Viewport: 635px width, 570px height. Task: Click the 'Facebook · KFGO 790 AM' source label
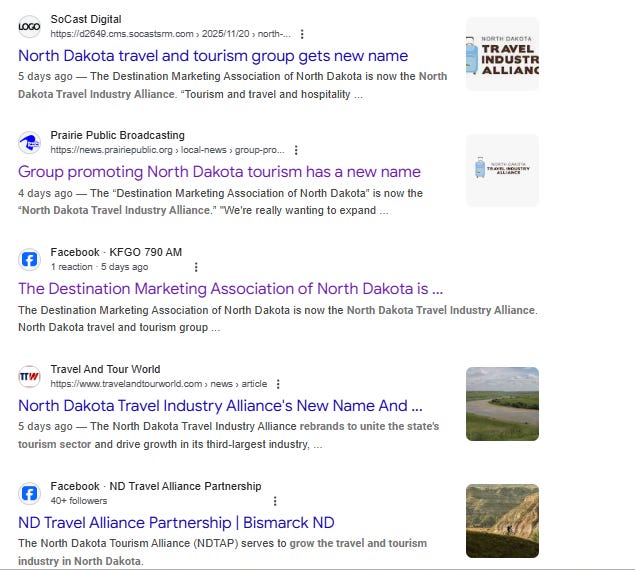pyautogui.click(x=116, y=252)
